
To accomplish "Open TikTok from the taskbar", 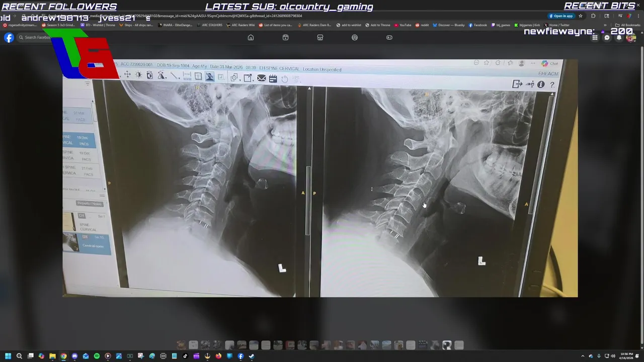I will [185, 356].
